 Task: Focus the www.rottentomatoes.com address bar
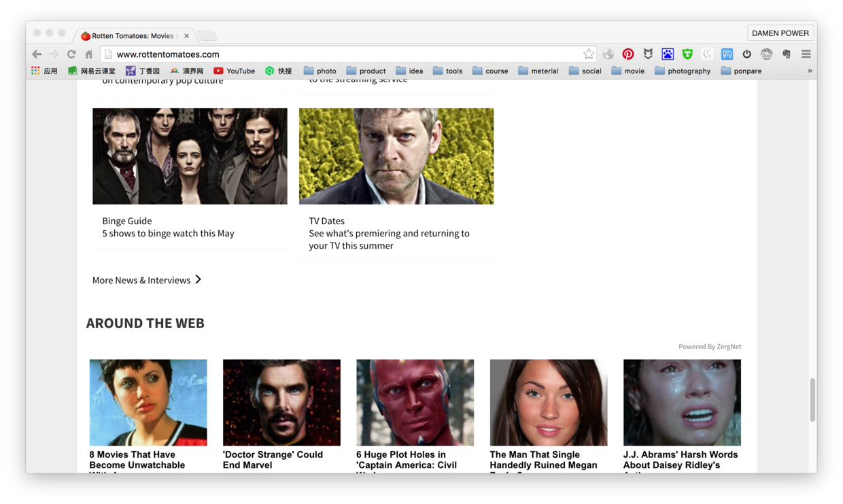coord(347,54)
